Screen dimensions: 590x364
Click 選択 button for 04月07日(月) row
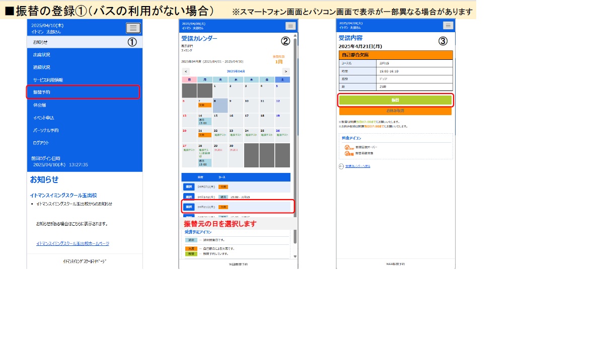coord(189,187)
